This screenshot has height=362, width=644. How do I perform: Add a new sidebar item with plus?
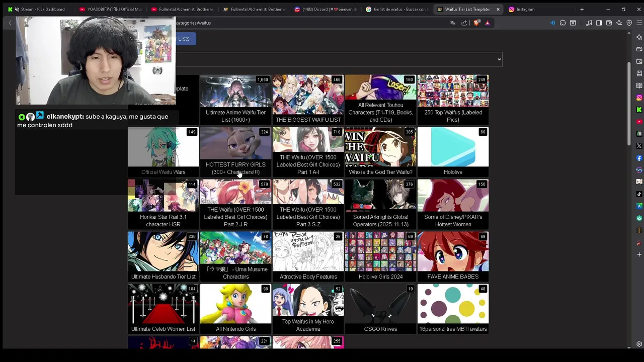click(639, 254)
